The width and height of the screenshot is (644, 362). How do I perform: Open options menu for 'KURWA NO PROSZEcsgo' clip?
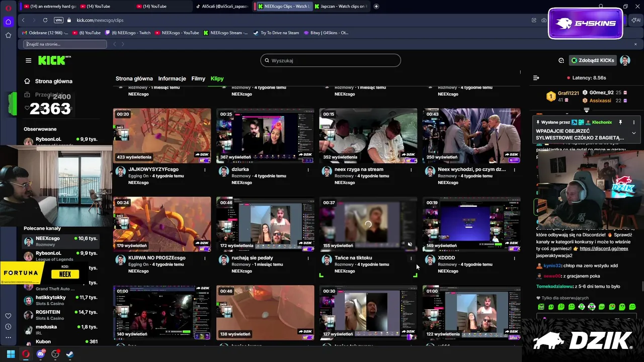pos(205,258)
